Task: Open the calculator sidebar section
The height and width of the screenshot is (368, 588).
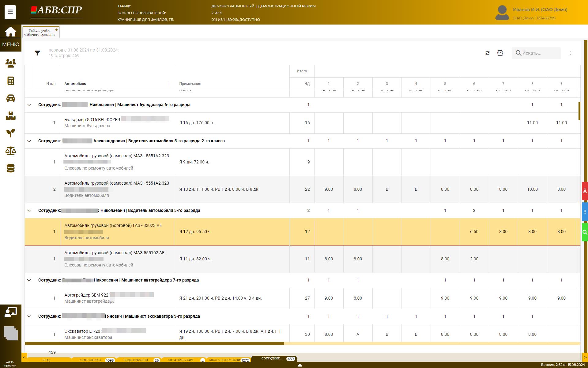Action: [11, 81]
